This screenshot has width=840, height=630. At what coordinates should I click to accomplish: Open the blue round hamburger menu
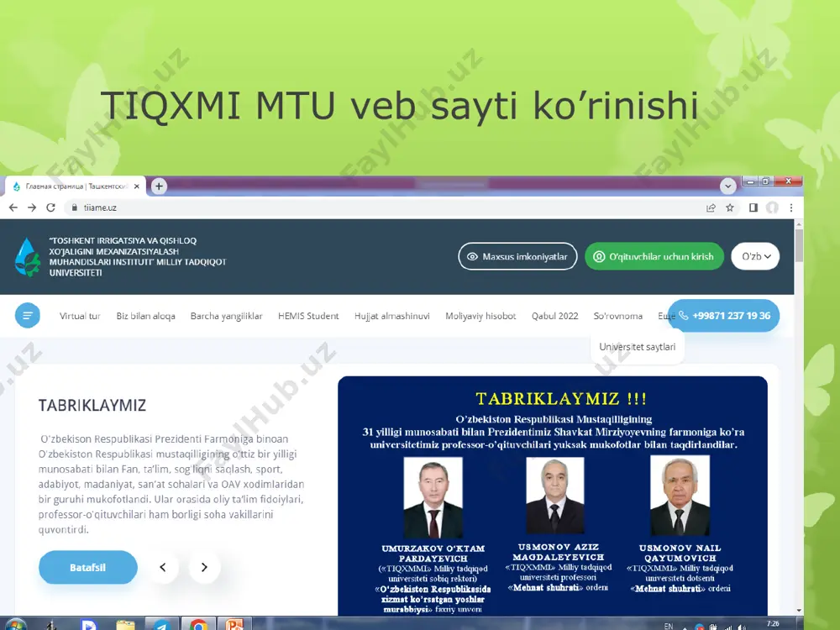(28, 316)
